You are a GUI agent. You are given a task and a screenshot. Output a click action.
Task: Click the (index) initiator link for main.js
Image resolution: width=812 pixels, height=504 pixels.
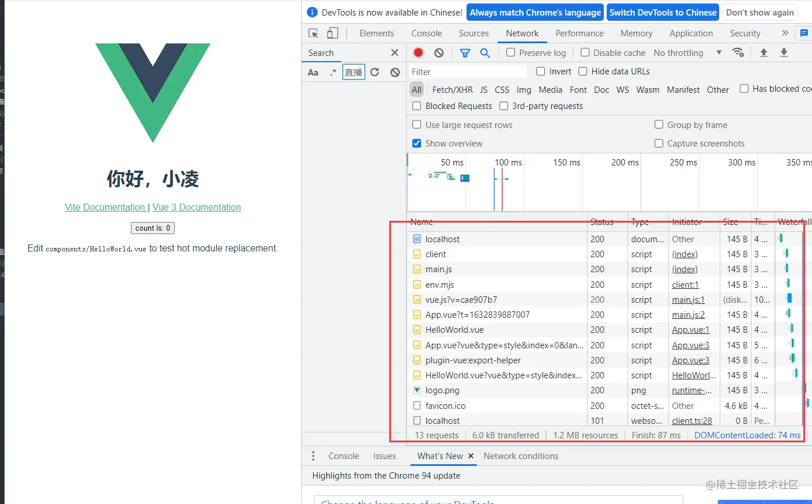click(x=685, y=269)
